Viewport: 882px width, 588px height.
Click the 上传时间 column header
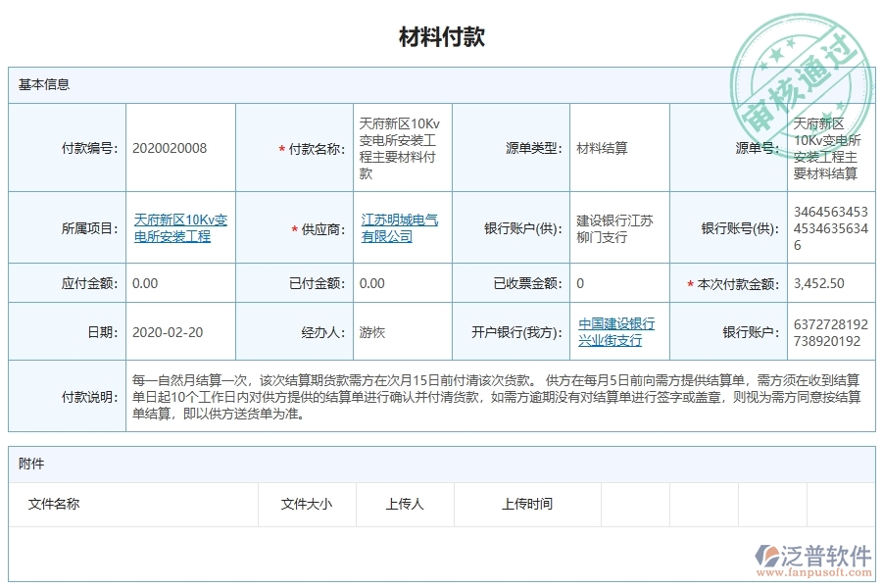tap(529, 505)
